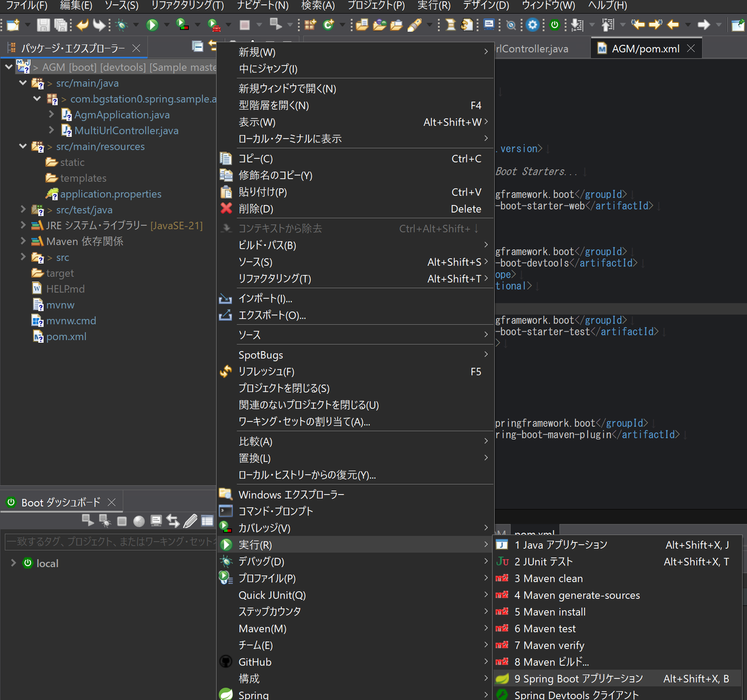Open dropdown arrow beside the Run toolbar icon
747x700 pixels.
(x=167, y=25)
